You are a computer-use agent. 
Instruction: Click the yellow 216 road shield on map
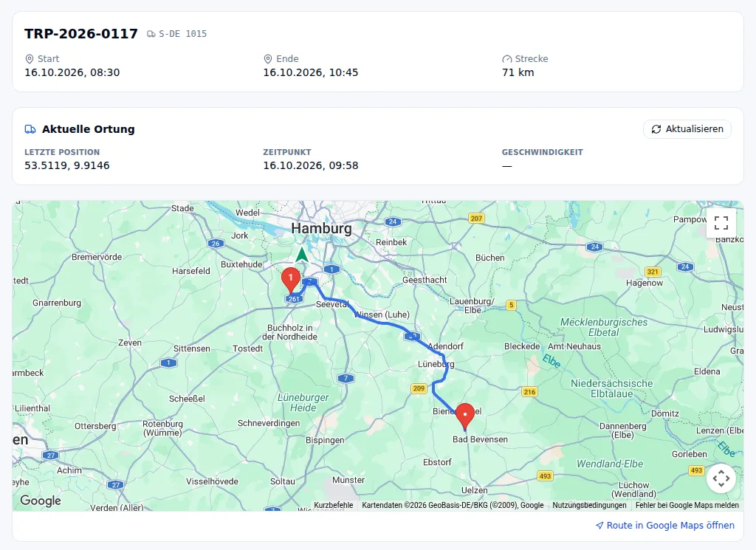pos(529,392)
